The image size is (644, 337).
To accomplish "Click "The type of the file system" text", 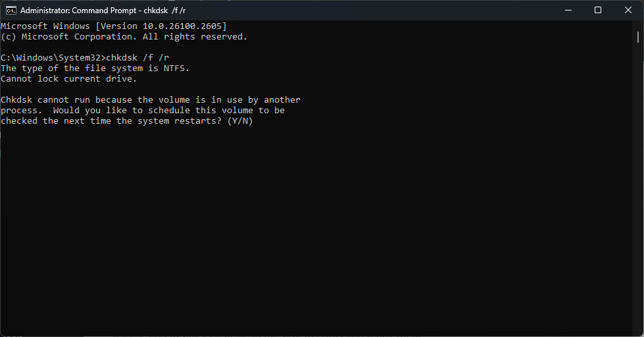I will click(x=68, y=68).
